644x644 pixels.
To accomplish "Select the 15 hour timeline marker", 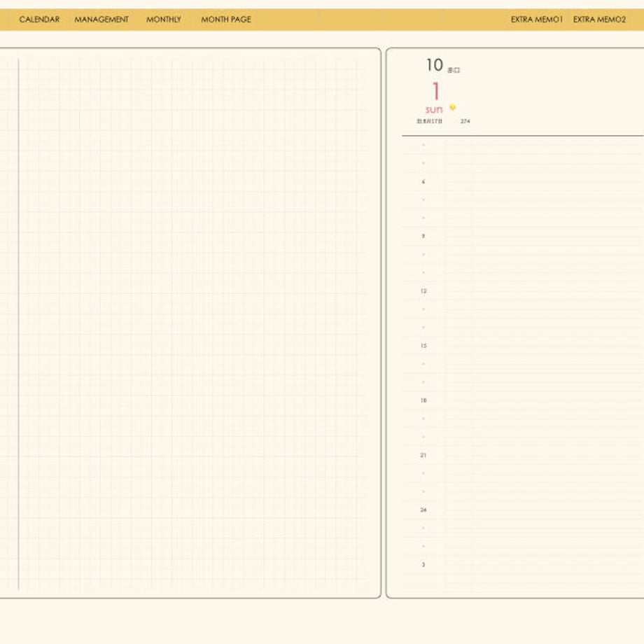I will click(423, 345).
